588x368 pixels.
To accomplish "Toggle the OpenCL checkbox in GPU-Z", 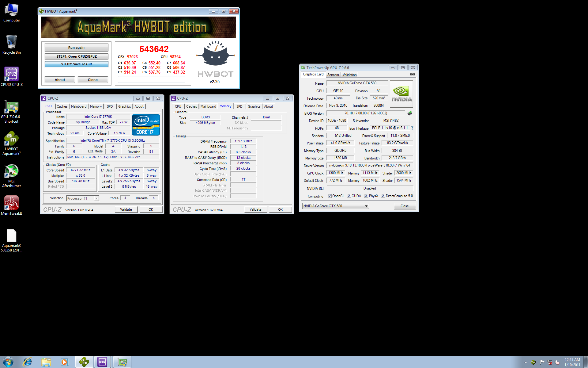I will point(330,196).
